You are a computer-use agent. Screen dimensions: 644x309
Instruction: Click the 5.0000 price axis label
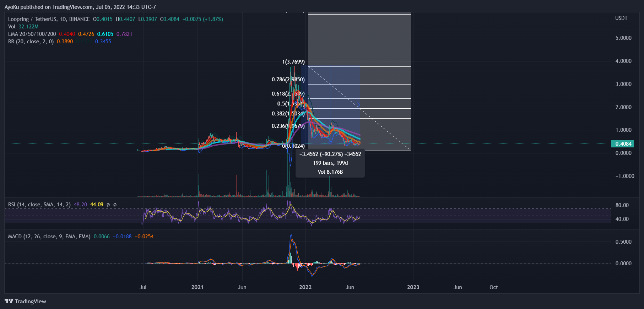623,38
